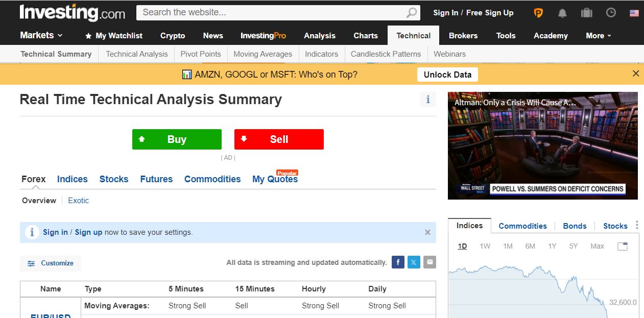The image size is (644, 318).
Task: Switch to Futures tab
Action: pyautogui.click(x=156, y=179)
